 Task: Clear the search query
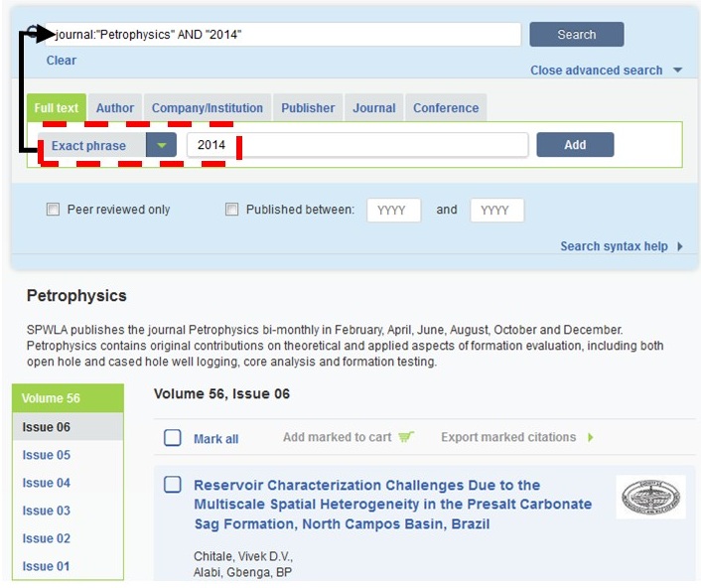tap(62, 61)
